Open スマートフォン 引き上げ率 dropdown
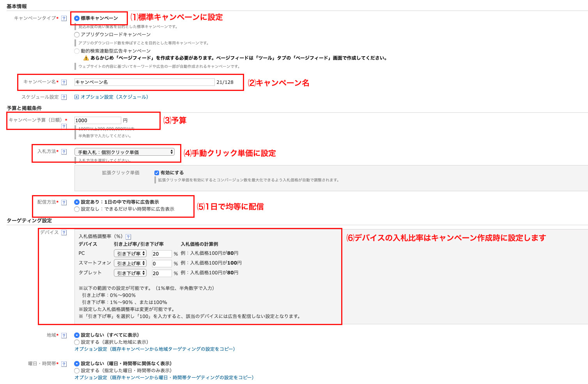 click(x=130, y=263)
